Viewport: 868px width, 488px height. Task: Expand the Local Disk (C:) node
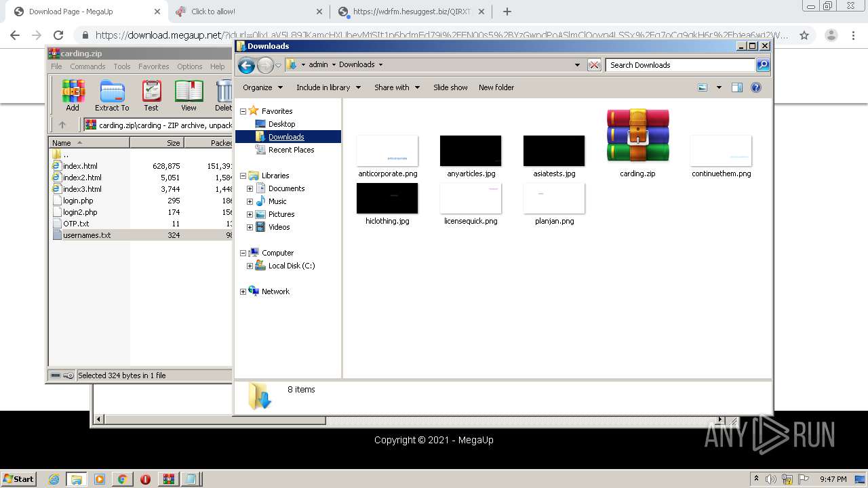250,266
